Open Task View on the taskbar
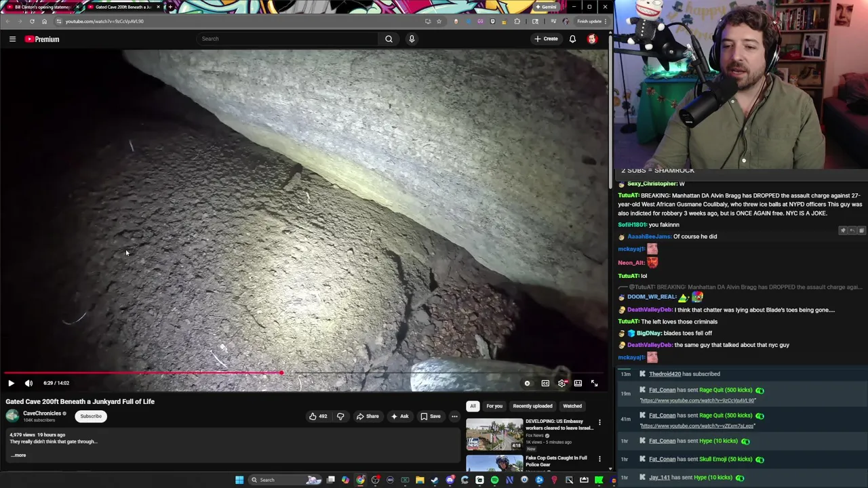The height and width of the screenshot is (488, 868). point(330,480)
